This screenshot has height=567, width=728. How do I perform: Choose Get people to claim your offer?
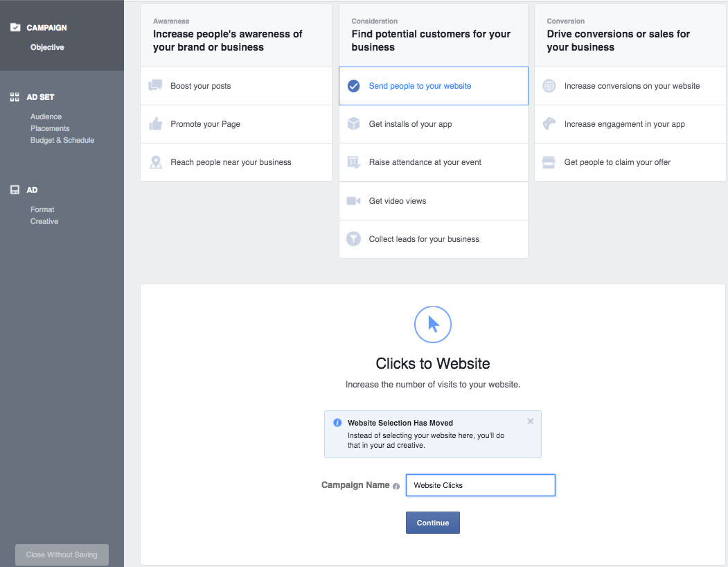coord(630,162)
